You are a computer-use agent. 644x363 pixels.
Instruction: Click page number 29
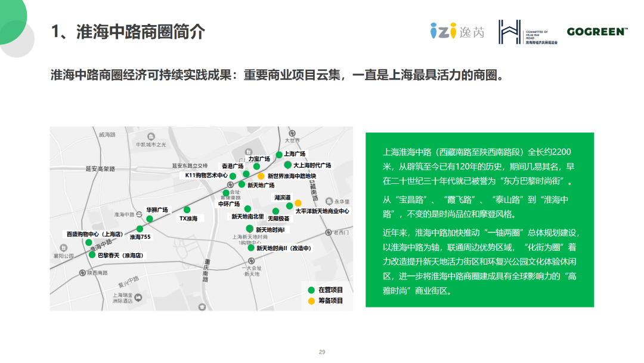pos(322,352)
